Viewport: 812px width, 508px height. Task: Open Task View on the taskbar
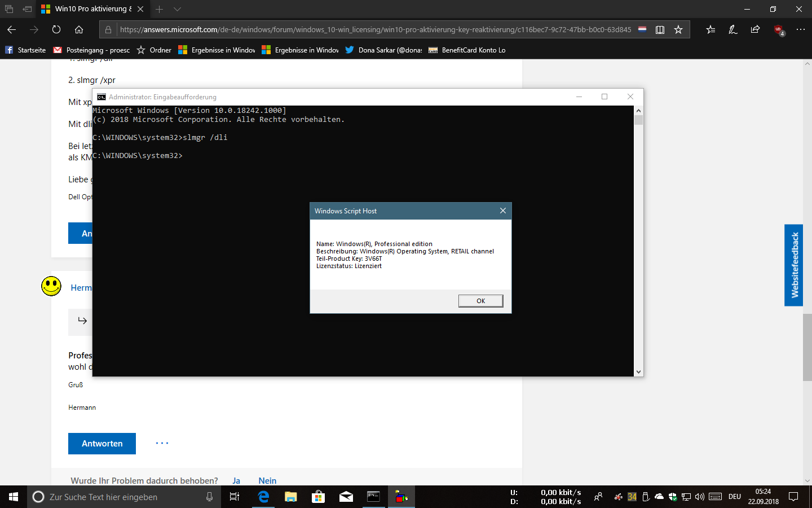(235, 497)
